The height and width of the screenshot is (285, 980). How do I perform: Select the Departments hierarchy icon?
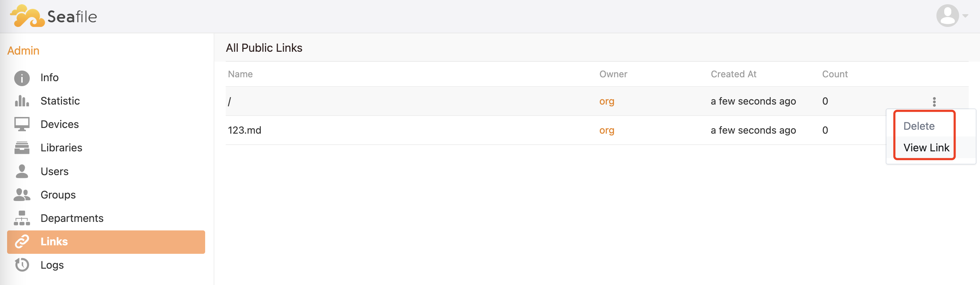point(22,218)
